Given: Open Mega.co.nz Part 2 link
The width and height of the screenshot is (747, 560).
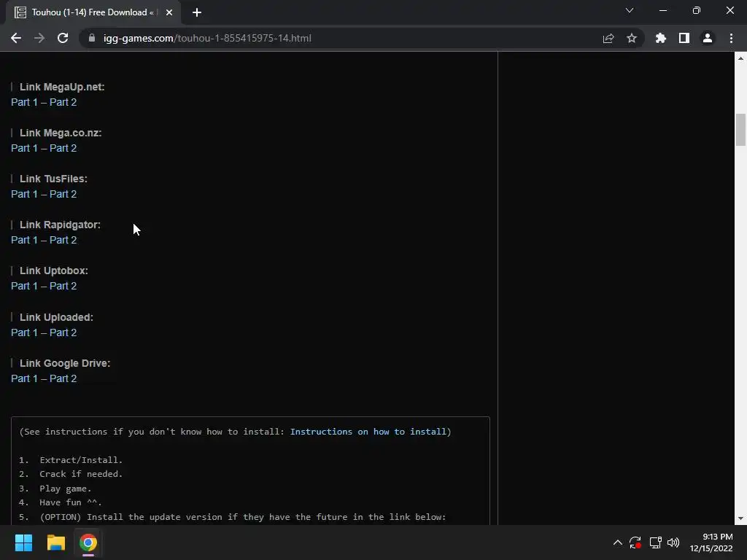Looking at the screenshot, I should (63, 148).
